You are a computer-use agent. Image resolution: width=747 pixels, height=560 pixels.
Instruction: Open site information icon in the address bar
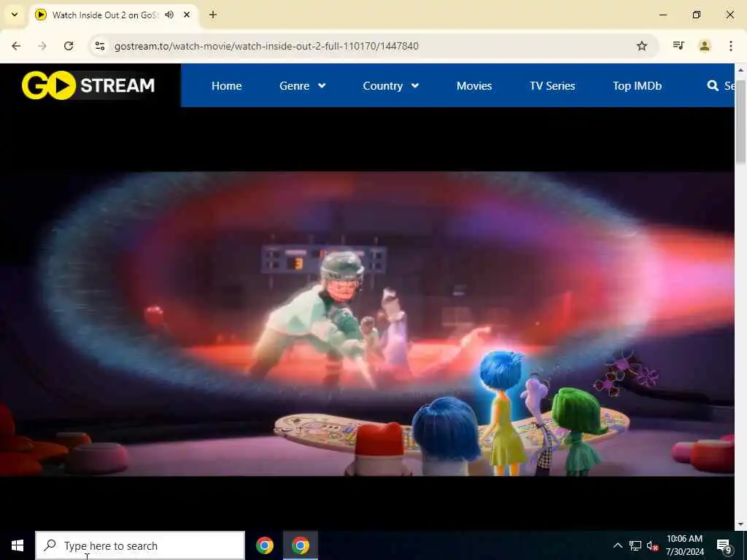coord(99,46)
